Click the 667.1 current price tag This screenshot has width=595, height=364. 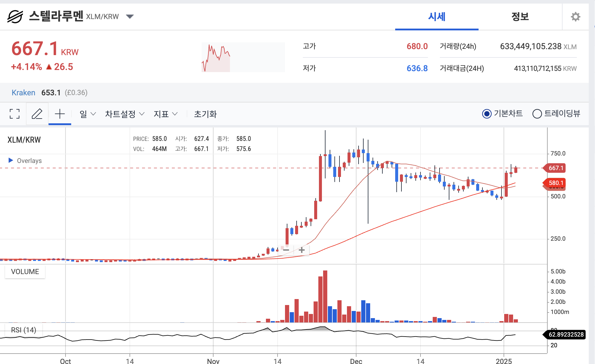click(555, 168)
